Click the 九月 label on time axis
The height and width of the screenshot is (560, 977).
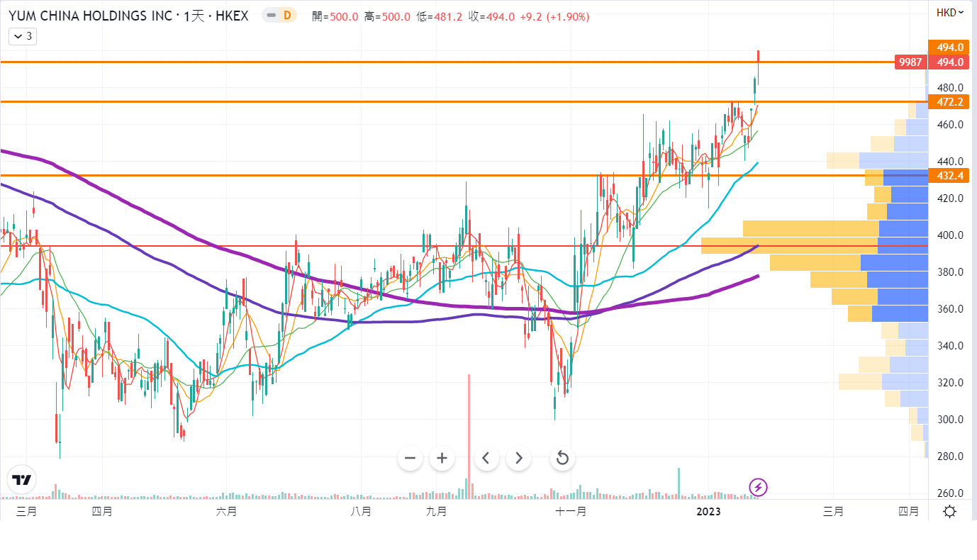coord(437,511)
